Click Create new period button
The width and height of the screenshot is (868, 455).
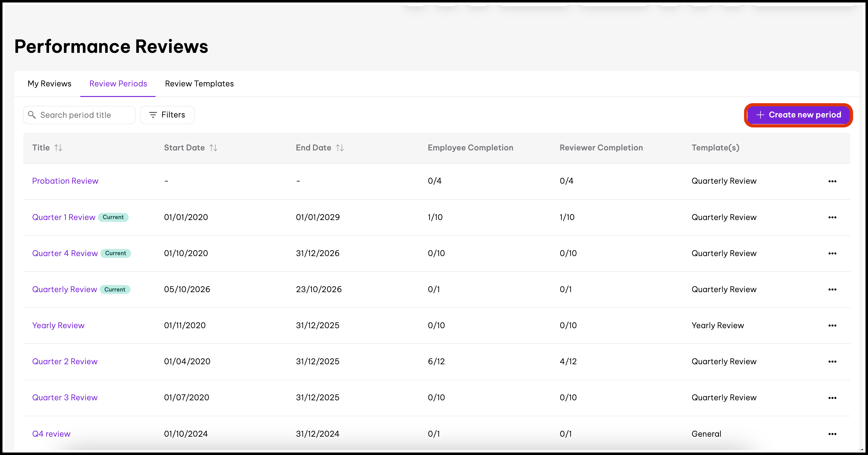coord(798,115)
